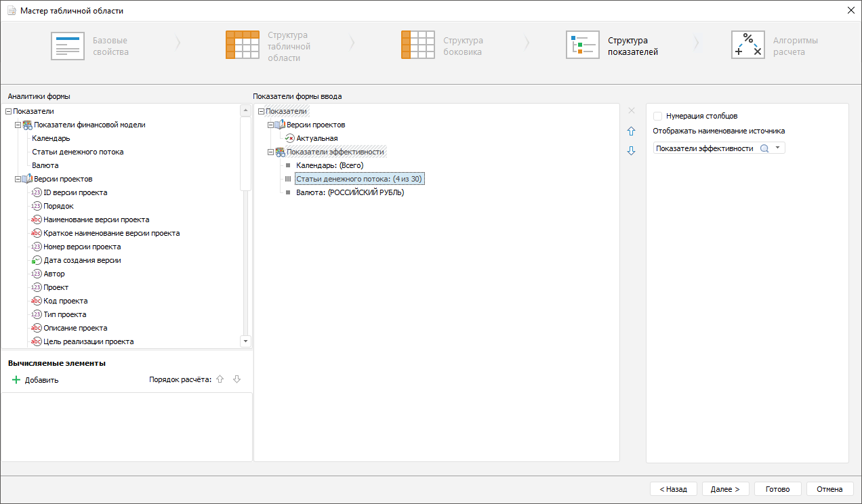Open Отображать наименование источника dropdown arrow
Screen dimensions: 862x504
pos(778,148)
